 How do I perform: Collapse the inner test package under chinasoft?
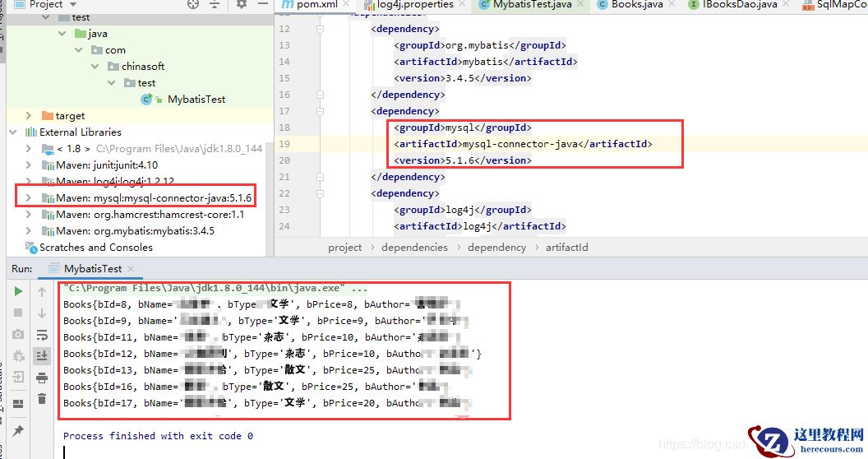coord(112,83)
